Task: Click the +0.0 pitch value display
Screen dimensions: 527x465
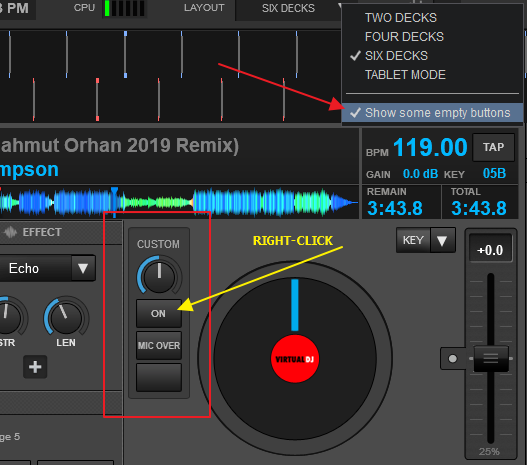Action: tap(490, 250)
